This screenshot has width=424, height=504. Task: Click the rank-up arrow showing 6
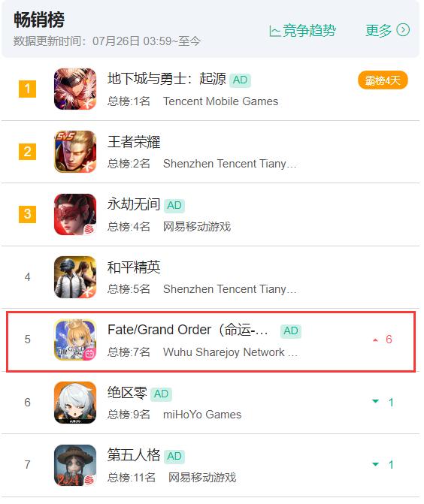(x=383, y=340)
